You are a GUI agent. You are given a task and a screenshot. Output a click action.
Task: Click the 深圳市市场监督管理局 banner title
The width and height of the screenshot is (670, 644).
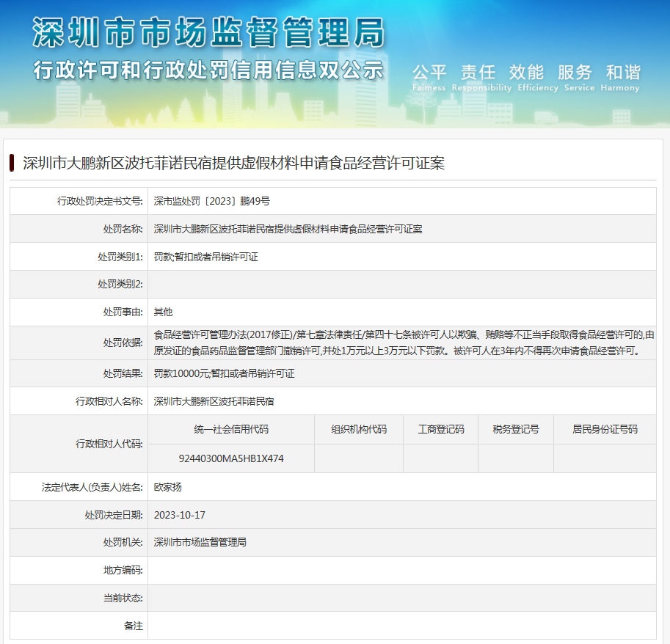pyautogui.click(x=208, y=32)
